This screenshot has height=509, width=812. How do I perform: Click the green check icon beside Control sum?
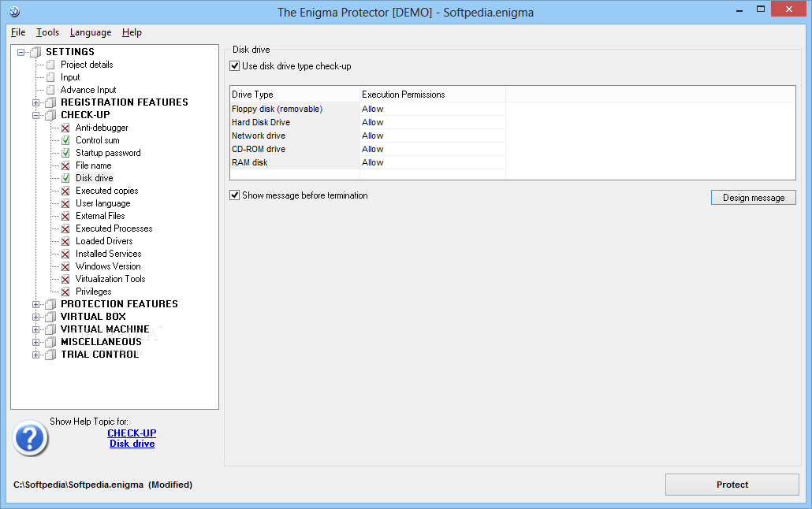(65, 140)
